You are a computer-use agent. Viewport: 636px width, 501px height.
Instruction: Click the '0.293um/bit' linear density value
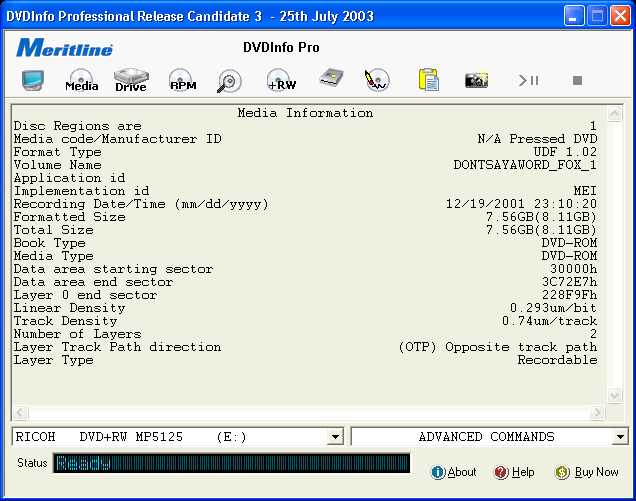click(x=554, y=308)
